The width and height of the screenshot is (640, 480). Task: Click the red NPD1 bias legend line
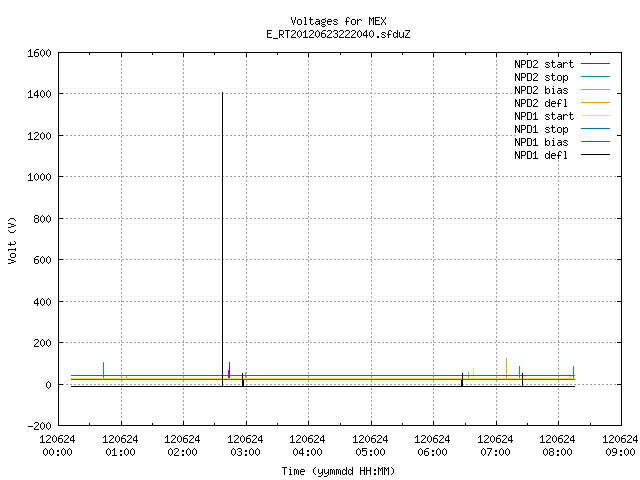click(x=596, y=142)
